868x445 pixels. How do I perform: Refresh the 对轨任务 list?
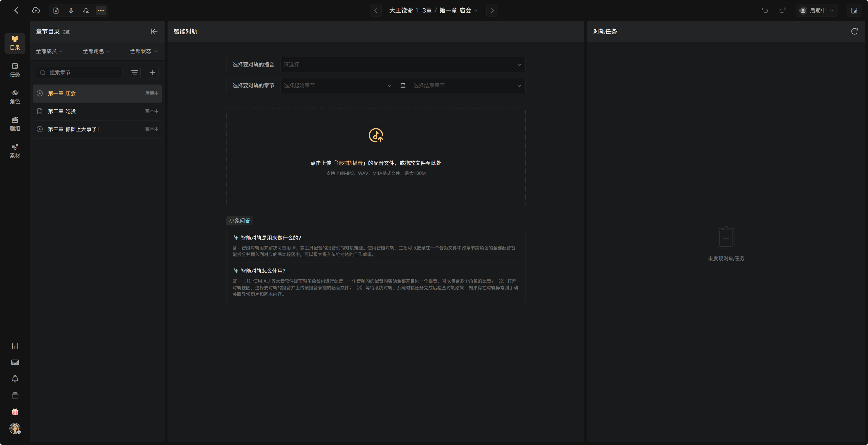pos(854,31)
